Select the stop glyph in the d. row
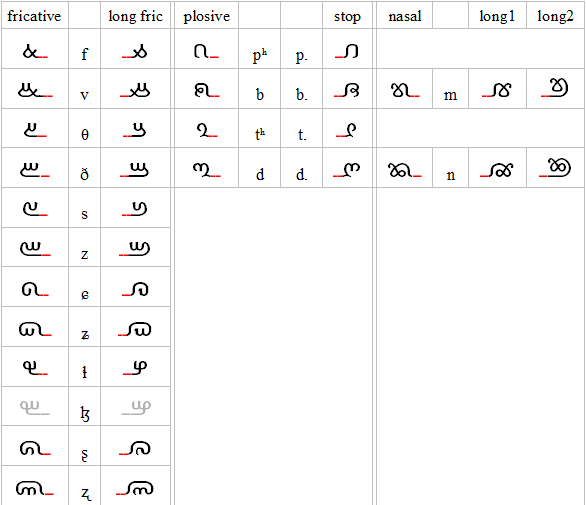This screenshot has height=505, width=586. click(346, 170)
